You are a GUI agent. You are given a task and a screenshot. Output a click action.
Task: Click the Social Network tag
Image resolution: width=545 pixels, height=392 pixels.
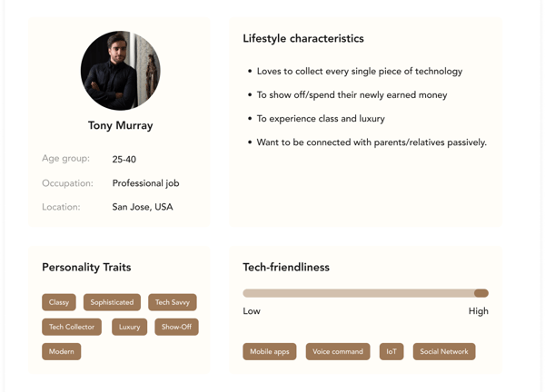click(x=444, y=351)
